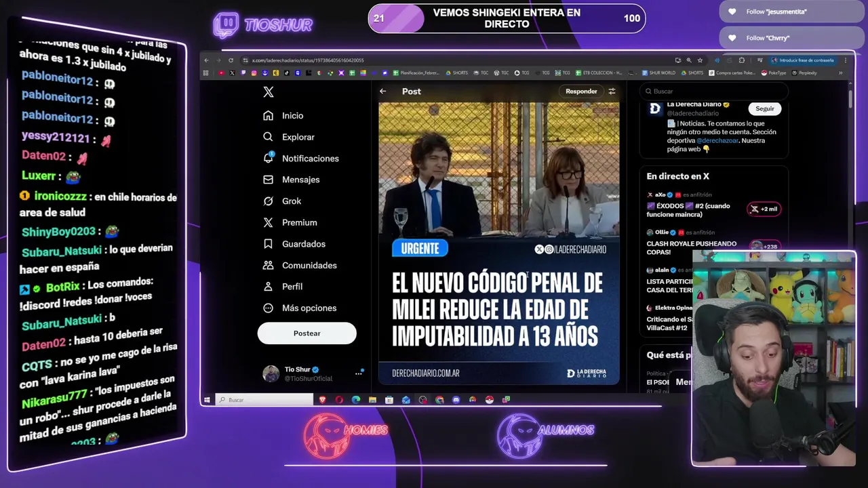
Task: Click the Twitch TIOSHUR logo
Action: click(x=263, y=25)
